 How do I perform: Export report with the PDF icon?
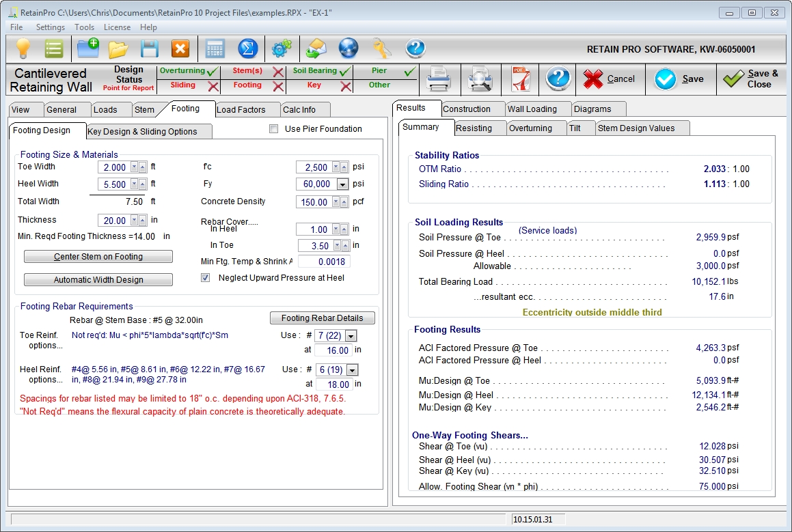[520, 79]
